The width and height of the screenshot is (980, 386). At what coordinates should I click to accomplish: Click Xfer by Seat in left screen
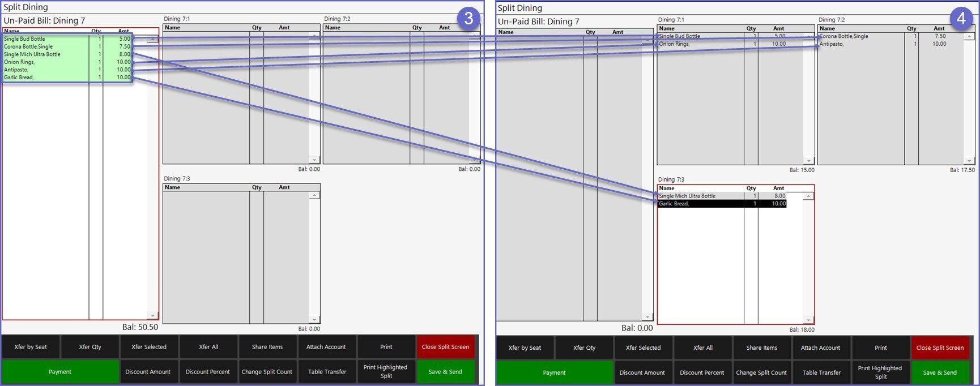pos(31,347)
